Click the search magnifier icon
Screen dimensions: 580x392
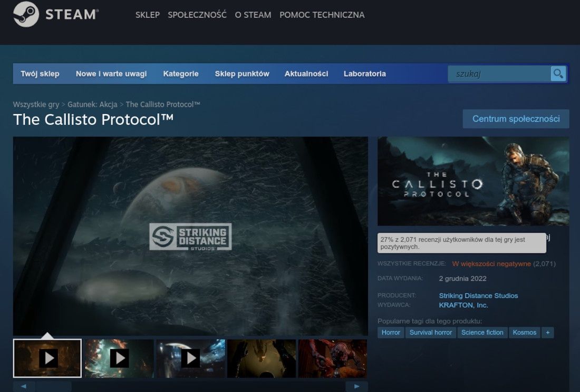coord(558,74)
